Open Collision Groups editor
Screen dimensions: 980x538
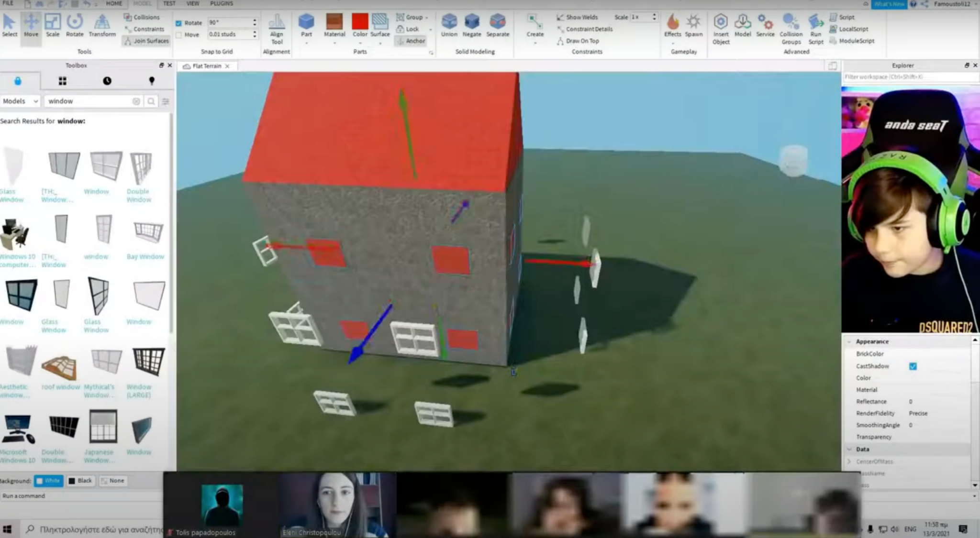(x=791, y=29)
